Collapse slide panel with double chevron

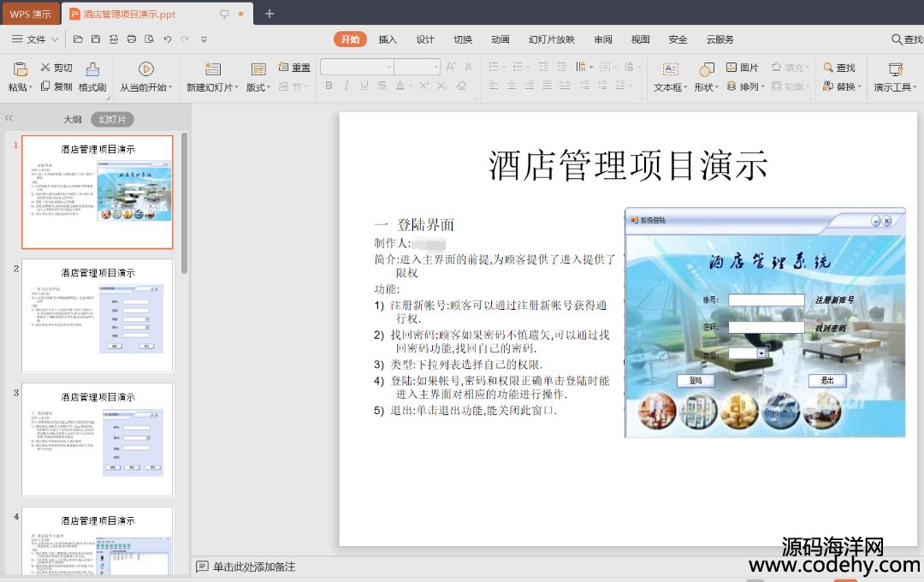(9, 118)
